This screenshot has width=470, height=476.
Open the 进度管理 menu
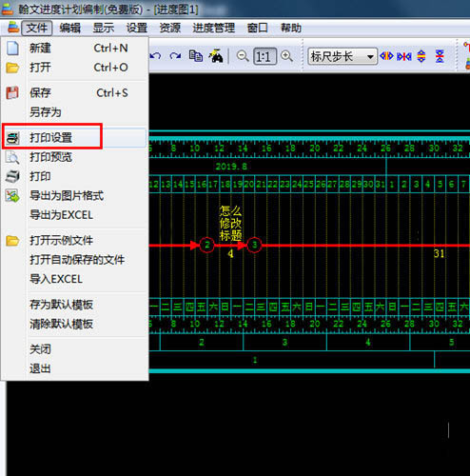coord(213,28)
